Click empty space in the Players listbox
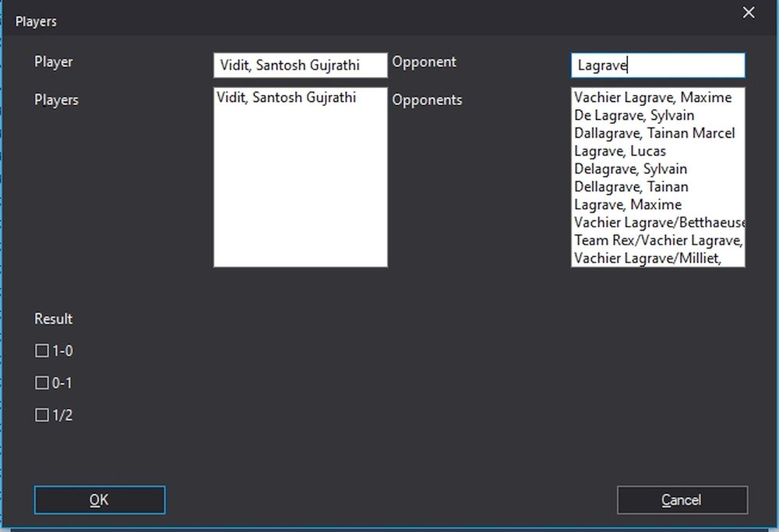 click(300, 195)
